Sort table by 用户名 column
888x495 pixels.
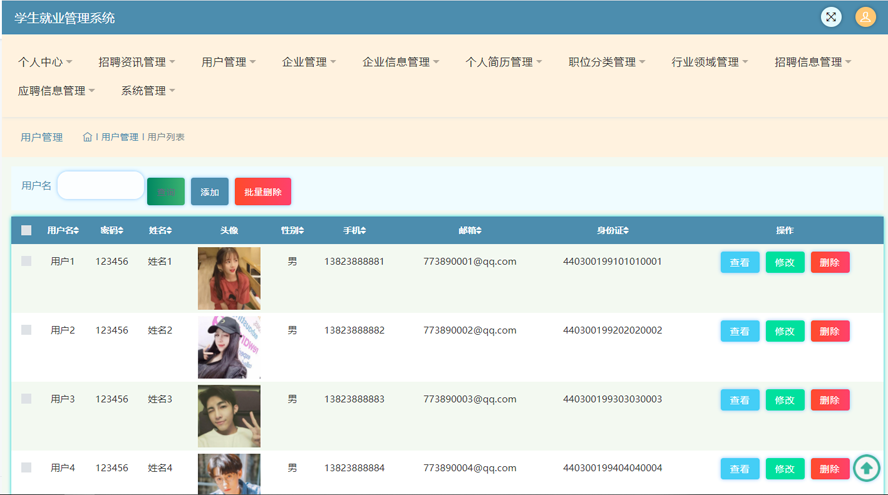click(63, 231)
